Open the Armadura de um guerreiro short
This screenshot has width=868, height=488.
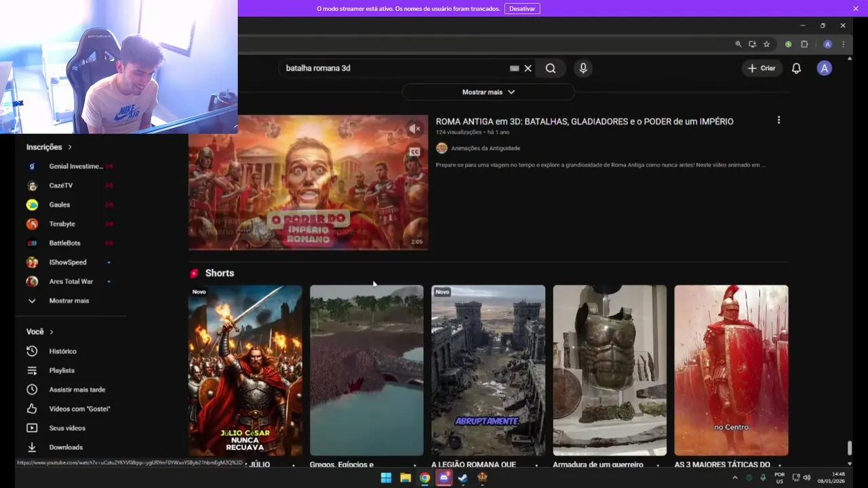(610, 370)
